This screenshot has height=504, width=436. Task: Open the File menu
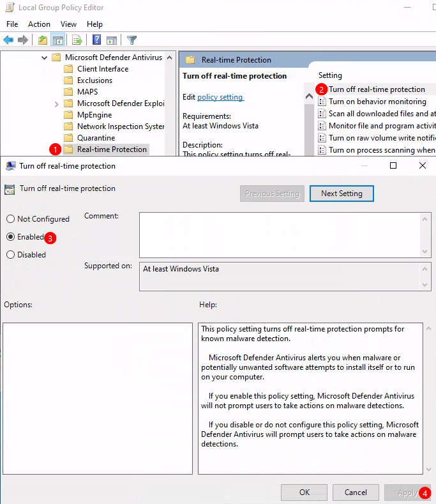point(12,24)
